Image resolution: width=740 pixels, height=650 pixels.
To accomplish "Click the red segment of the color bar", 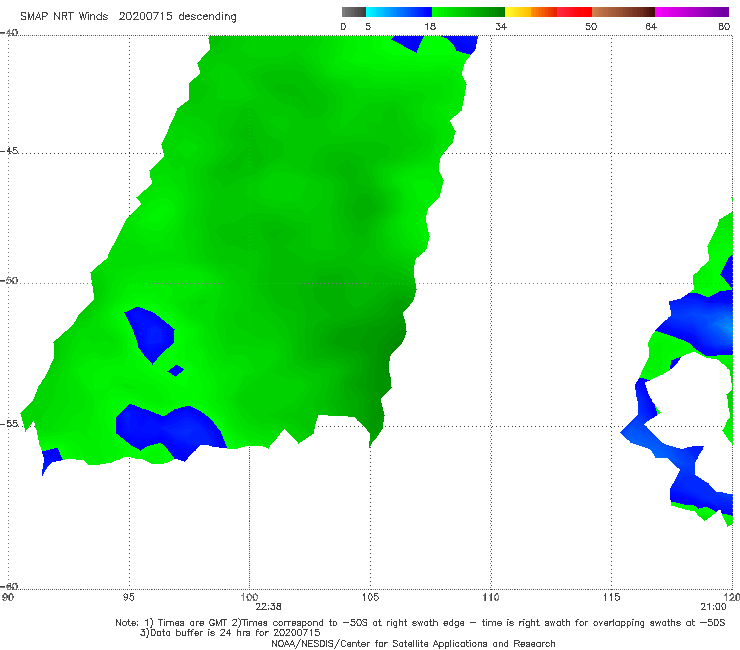I will click(574, 12).
